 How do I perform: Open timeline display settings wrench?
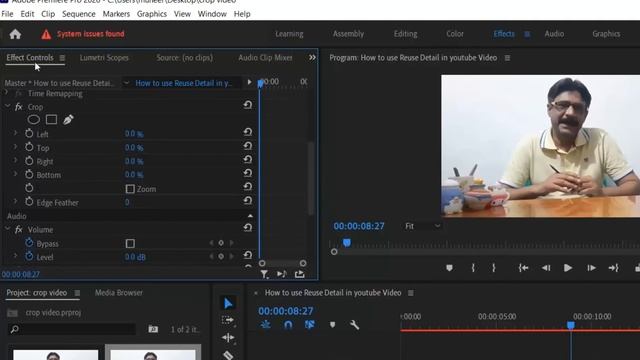pos(354,325)
